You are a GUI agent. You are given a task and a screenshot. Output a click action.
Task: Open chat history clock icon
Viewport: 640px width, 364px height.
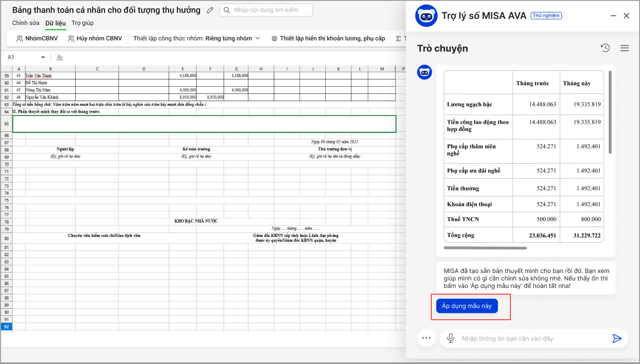tap(605, 48)
